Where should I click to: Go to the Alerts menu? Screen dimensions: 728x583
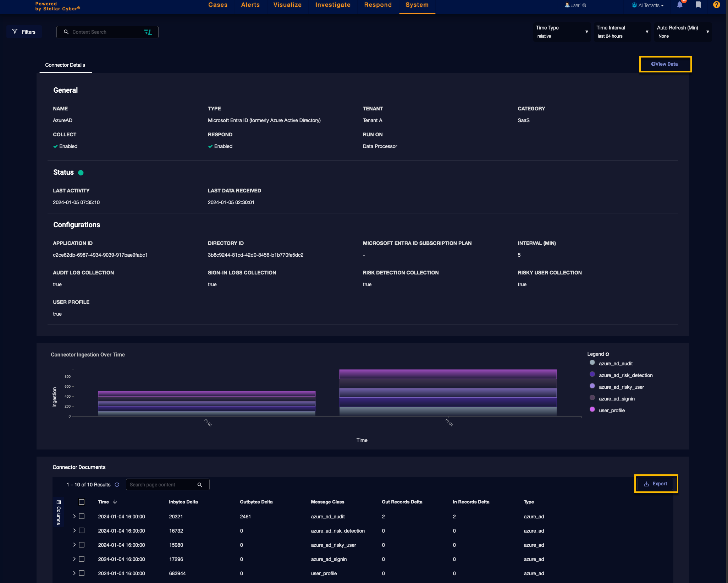click(250, 5)
